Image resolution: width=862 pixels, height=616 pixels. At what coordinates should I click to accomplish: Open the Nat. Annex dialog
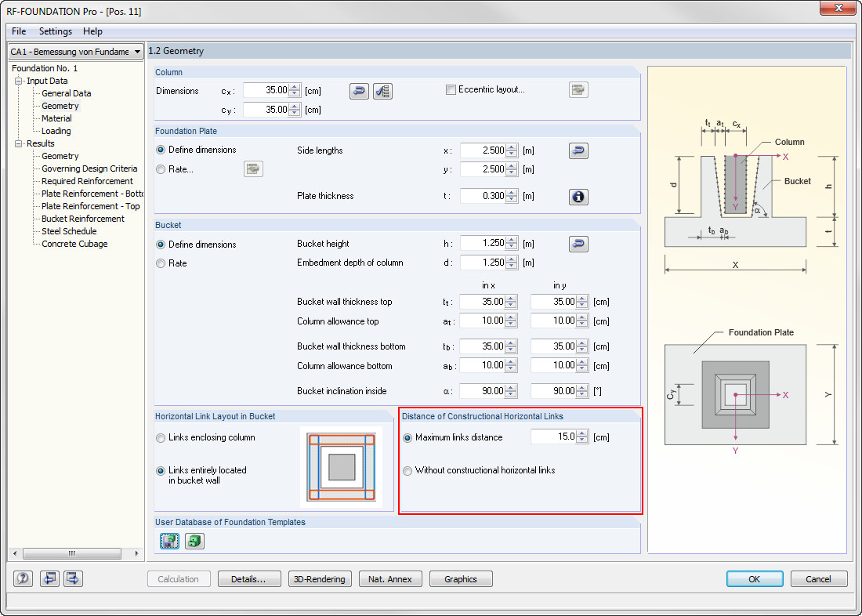click(x=390, y=578)
